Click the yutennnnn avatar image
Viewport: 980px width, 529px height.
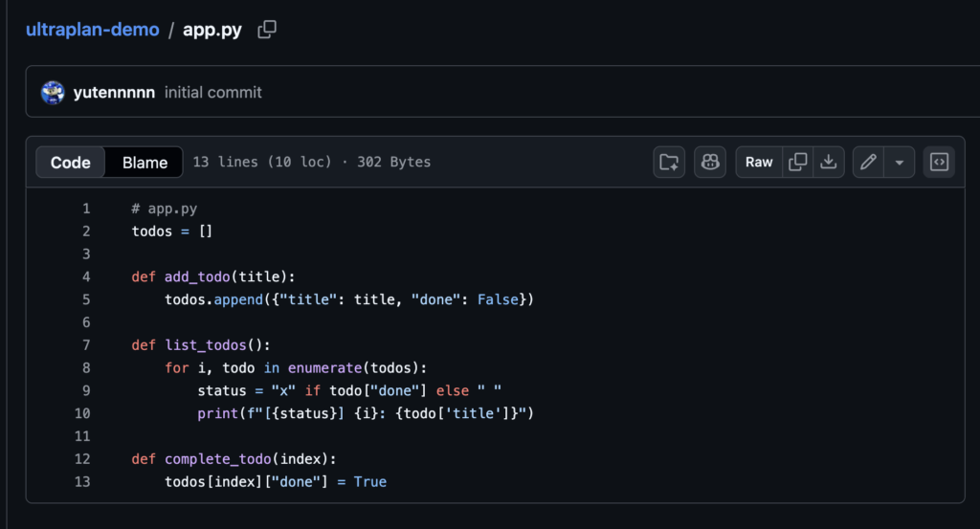pos(53,93)
